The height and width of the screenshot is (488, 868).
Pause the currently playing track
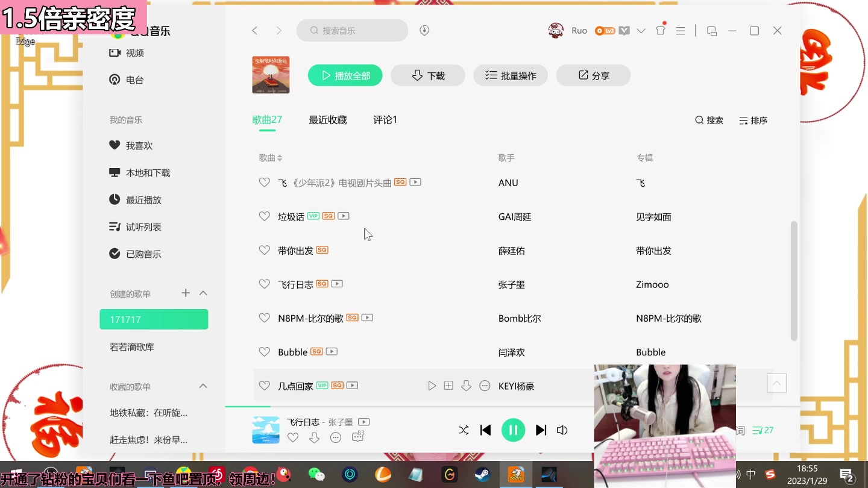[514, 430]
